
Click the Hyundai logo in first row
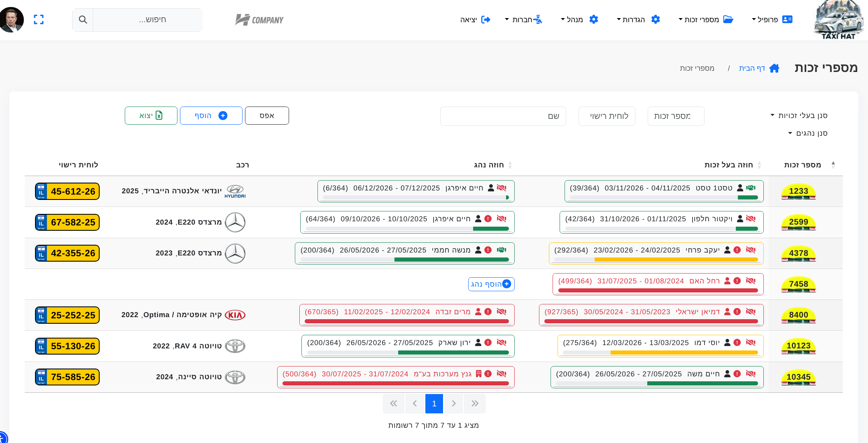(x=235, y=191)
